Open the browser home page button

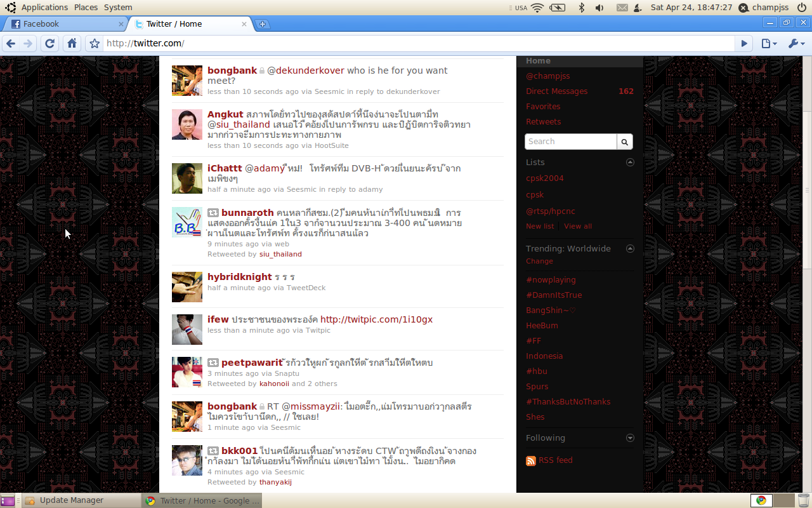72,43
